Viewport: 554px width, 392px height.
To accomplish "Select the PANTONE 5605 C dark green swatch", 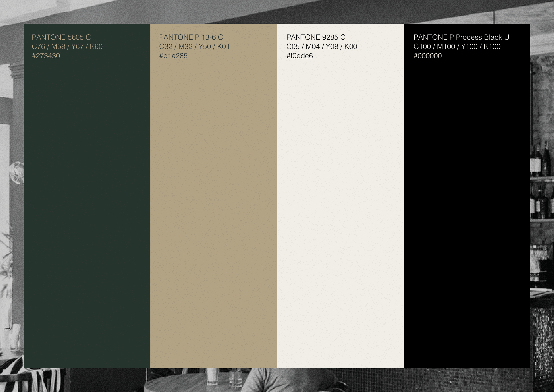I will 87,193.
